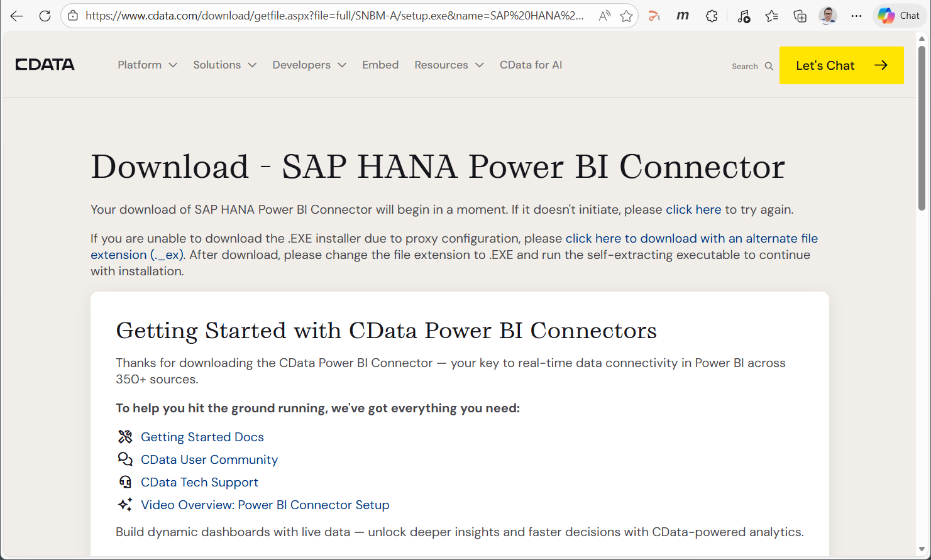Viewport: 931px width, 560px height.
Task: Click the Let's Chat button
Action: point(842,65)
